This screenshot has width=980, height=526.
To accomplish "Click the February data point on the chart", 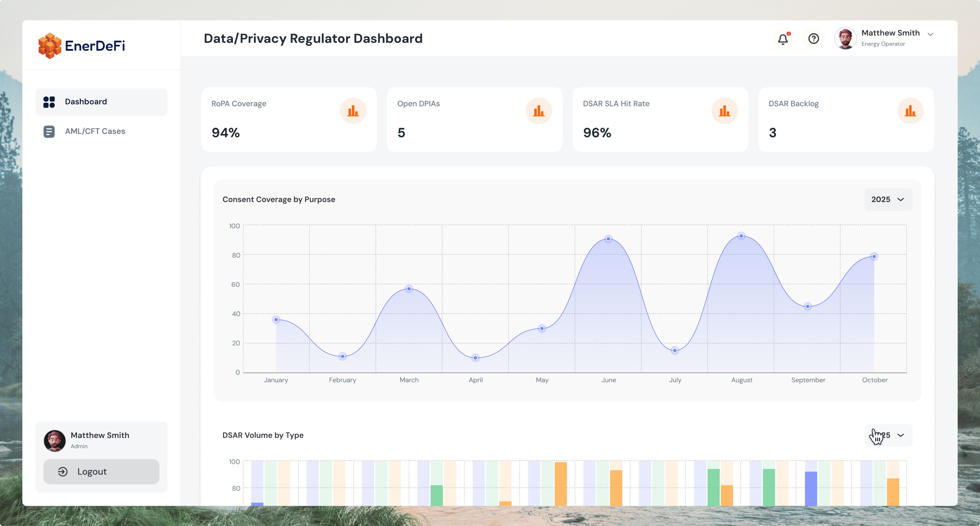I will [342, 356].
